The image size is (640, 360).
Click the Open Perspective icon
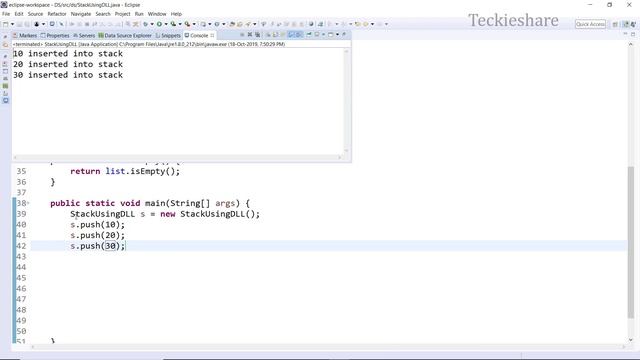(x=615, y=24)
